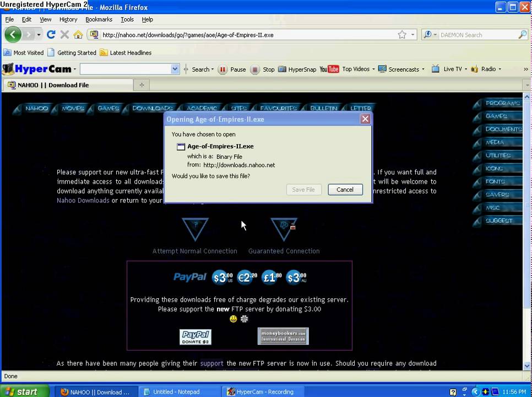Screen dimensions: 532x397
Task: Open the new tab with plus button
Action: 142,85
